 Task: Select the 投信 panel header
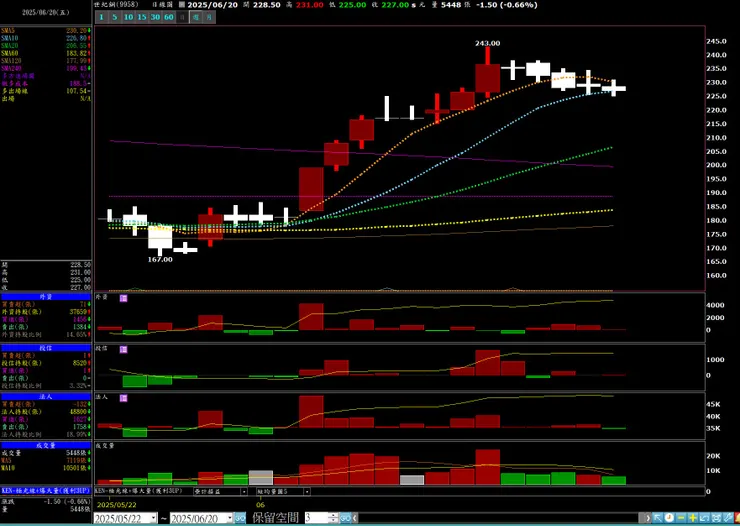(46, 348)
